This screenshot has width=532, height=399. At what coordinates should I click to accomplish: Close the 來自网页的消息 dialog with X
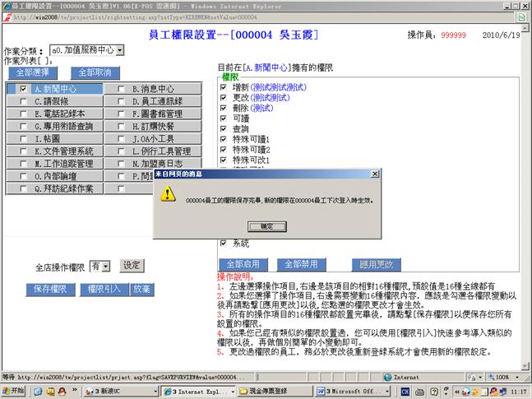click(x=375, y=174)
